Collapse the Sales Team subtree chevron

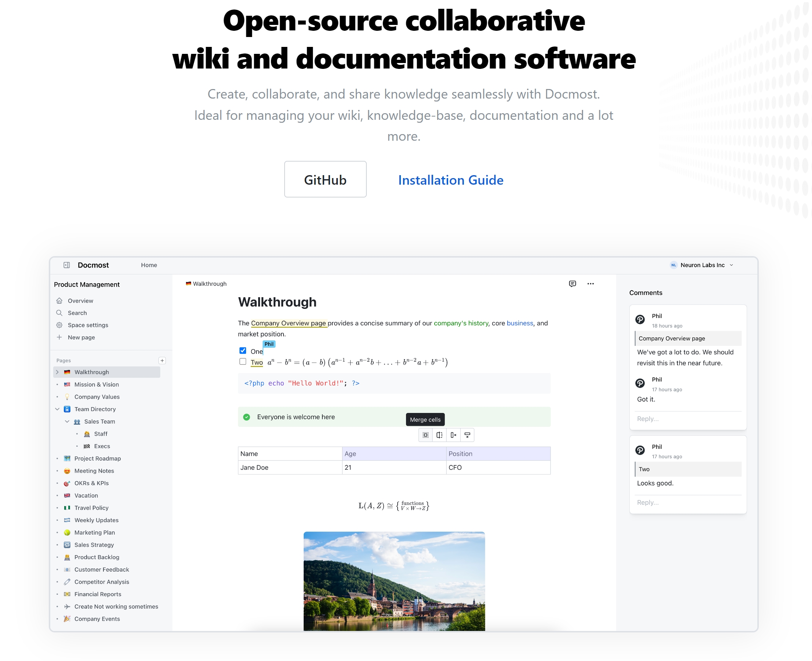[x=67, y=421]
